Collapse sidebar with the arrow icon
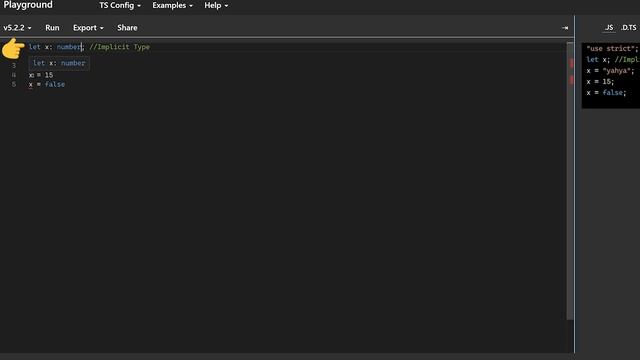Viewport: 640px width, 360px height. pos(565,28)
